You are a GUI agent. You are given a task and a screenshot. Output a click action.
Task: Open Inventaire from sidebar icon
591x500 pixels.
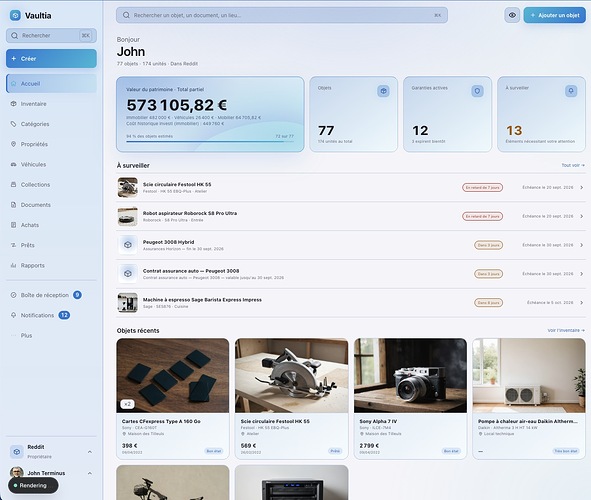(14, 104)
